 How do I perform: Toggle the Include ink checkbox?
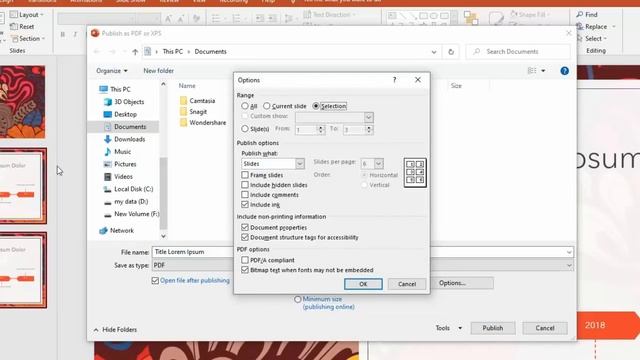click(245, 204)
